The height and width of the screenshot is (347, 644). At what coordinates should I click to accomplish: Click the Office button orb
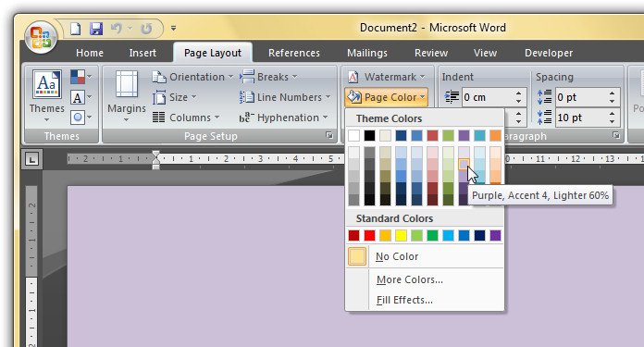41,37
